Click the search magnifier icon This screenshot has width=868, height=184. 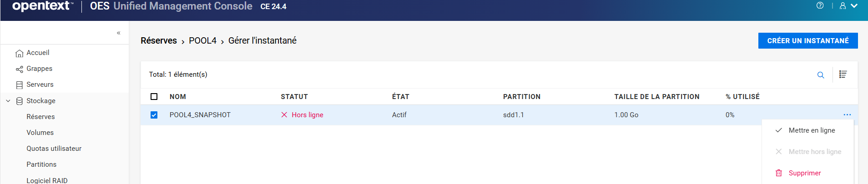coord(821,75)
